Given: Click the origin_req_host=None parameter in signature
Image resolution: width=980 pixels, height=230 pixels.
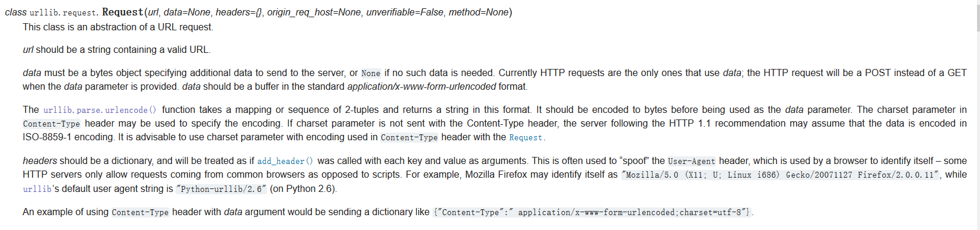Looking at the screenshot, I should pyautogui.click(x=314, y=12).
